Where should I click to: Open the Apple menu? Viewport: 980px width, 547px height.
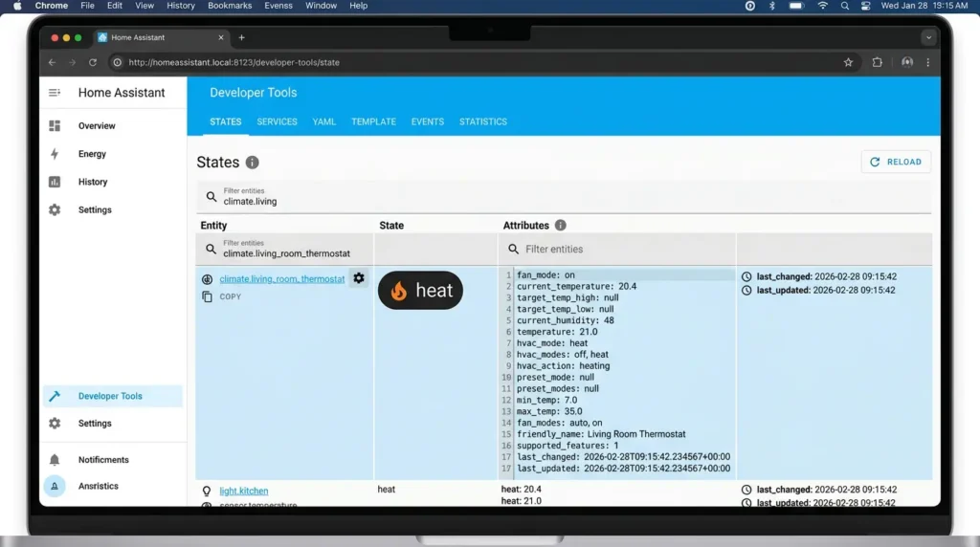point(17,6)
